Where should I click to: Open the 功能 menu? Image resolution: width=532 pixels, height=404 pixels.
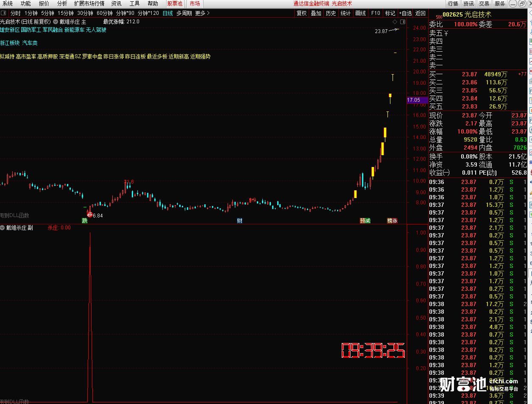tap(25, 3)
